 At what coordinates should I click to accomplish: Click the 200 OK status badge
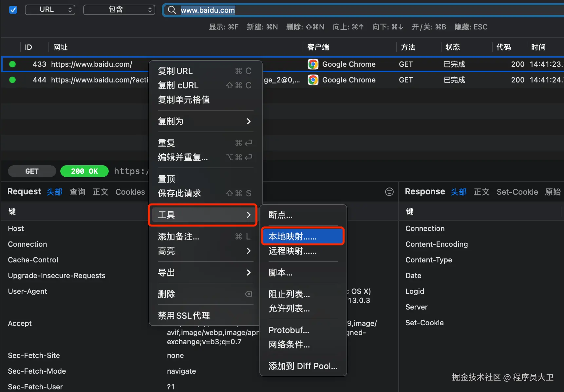85,171
